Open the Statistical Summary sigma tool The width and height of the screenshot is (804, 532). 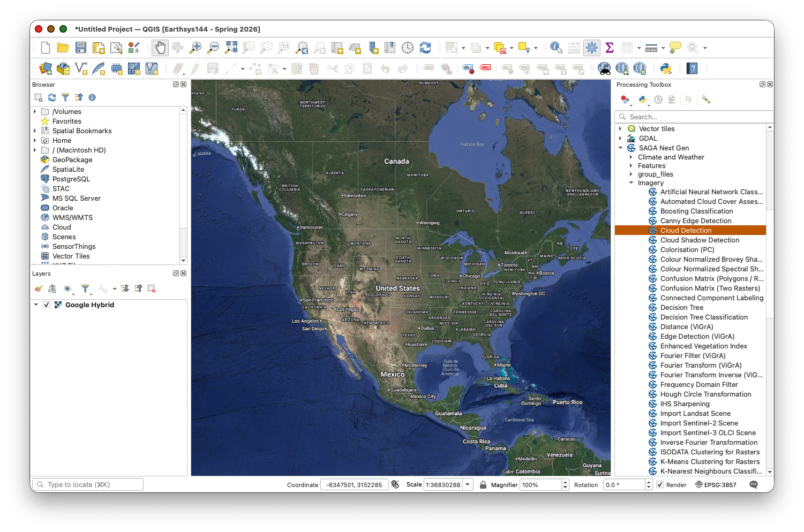pyautogui.click(x=610, y=48)
